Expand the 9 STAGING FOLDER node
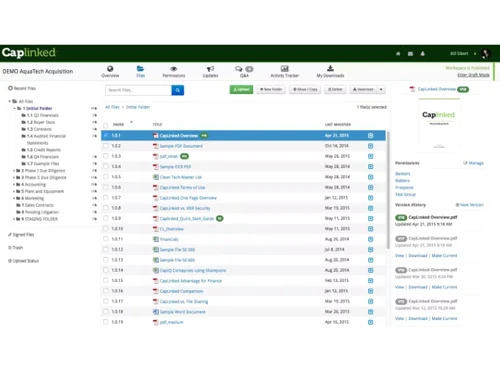500x375 pixels. pyautogui.click(x=14, y=219)
